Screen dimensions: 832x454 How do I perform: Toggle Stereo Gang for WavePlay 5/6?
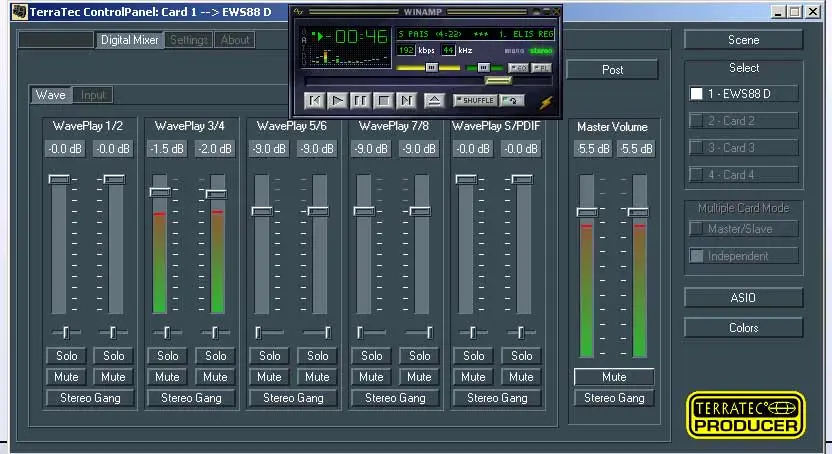[293, 398]
